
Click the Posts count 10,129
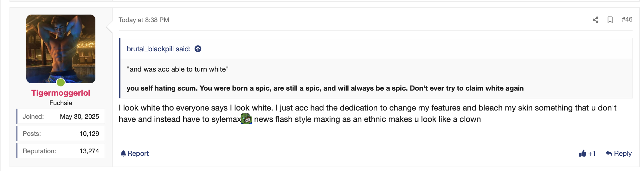click(89, 134)
